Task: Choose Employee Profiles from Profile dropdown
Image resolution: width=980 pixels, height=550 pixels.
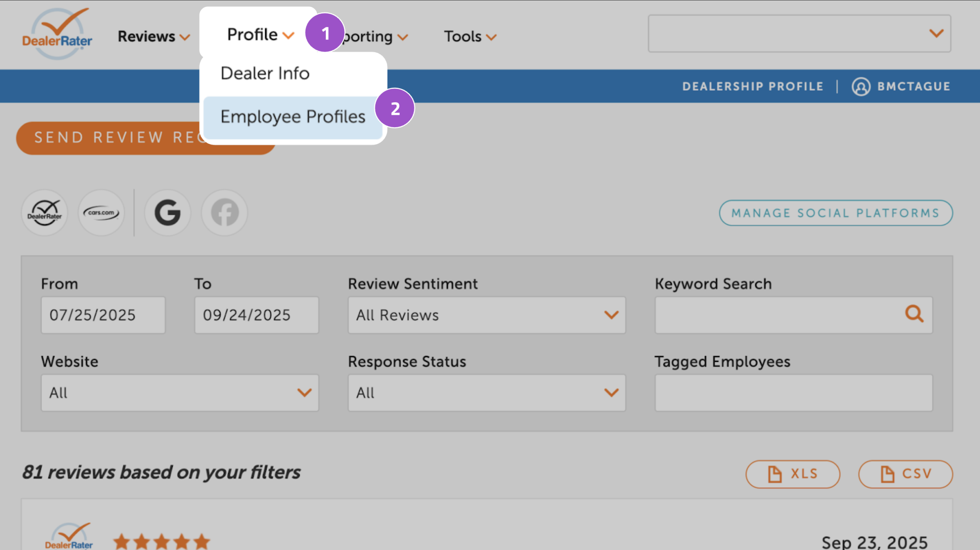Action: click(293, 117)
